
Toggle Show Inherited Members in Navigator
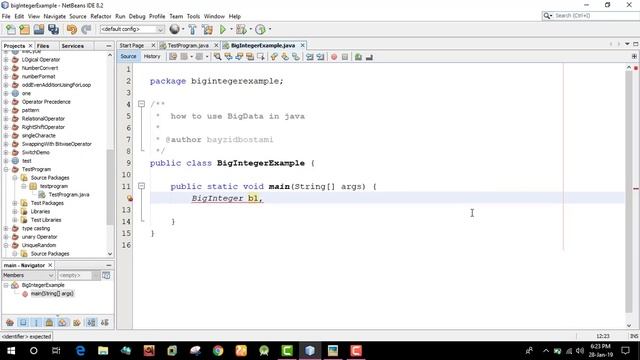10,322
